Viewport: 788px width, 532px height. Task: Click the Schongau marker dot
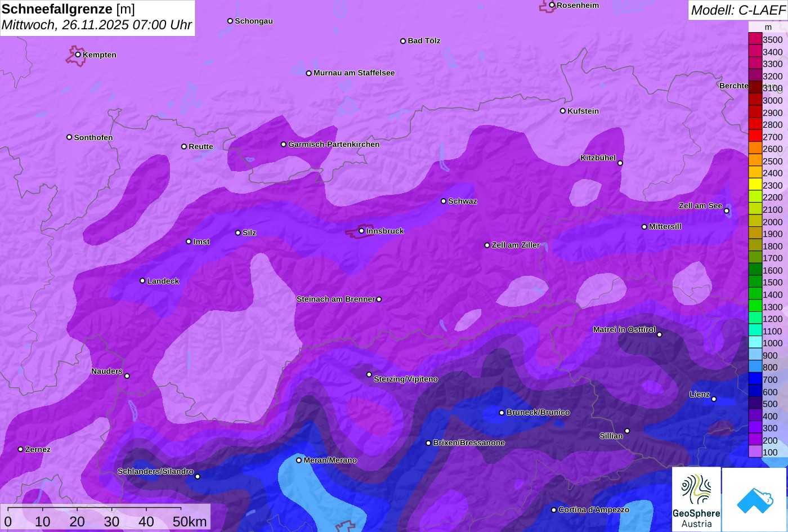click(x=230, y=21)
